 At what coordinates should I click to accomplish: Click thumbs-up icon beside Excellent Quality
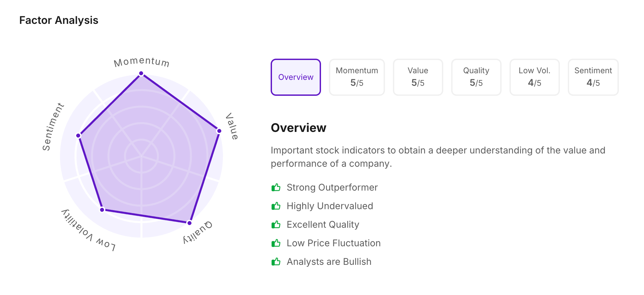click(276, 225)
